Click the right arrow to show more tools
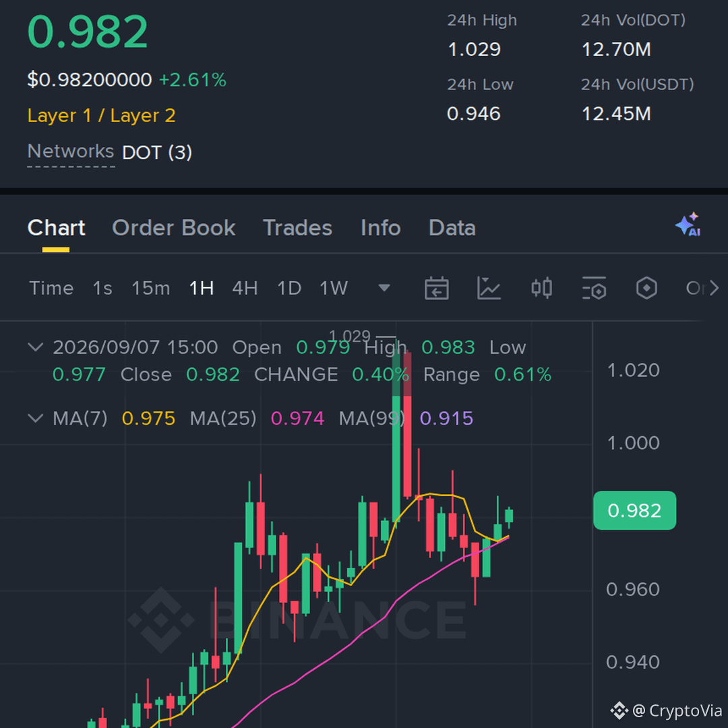The width and height of the screenshot is (728, 728). [714, 288]
